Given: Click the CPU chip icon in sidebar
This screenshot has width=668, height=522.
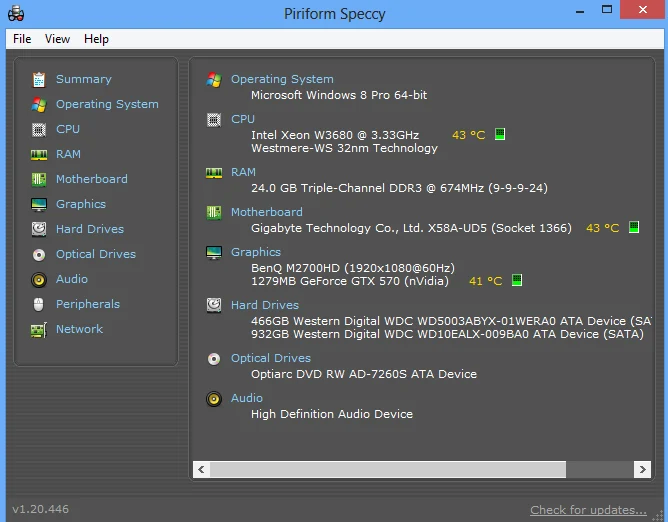Looking at the screenshot, I should coord(39,130).
